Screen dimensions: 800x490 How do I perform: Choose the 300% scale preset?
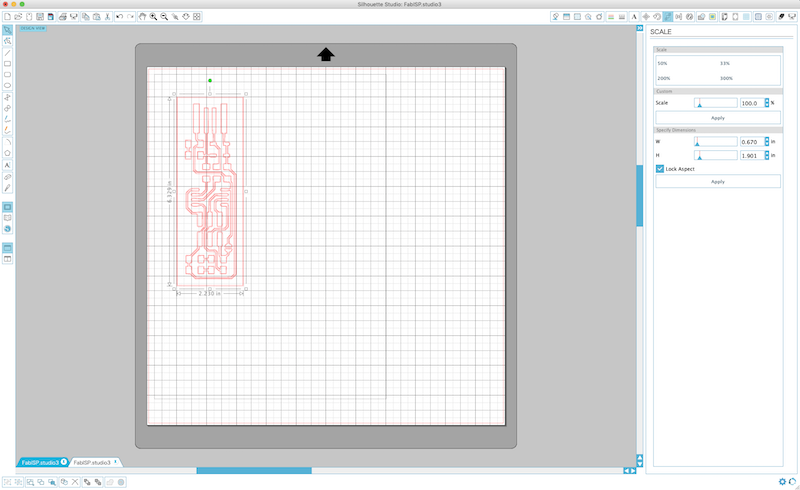pyautogui.click(x=727, y=78)
